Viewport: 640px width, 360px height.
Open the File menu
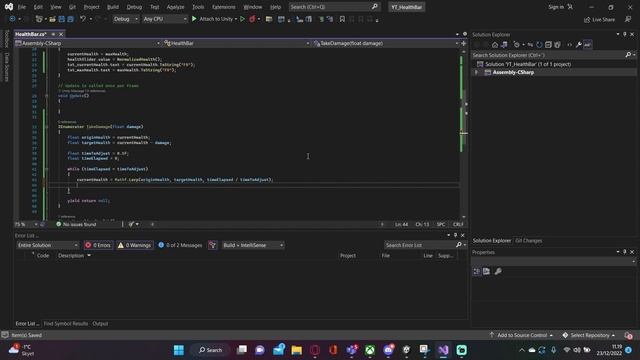tap(22, 7)
